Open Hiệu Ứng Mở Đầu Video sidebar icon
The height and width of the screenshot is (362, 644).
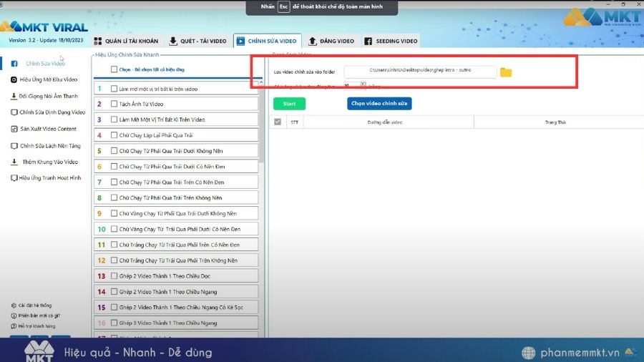tap(14, 79)
